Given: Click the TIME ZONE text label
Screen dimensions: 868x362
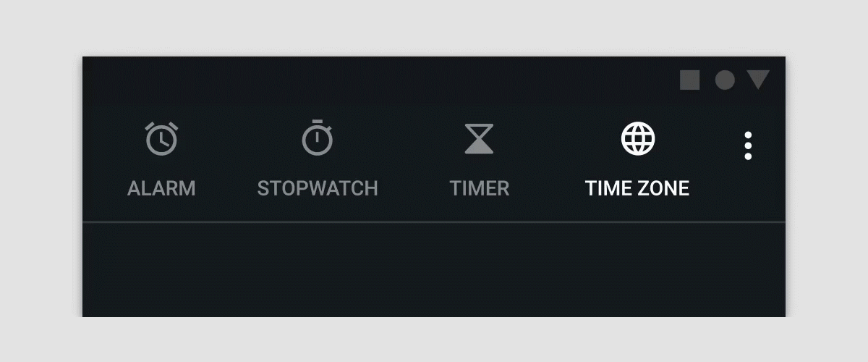Looking at the screenshot, I should click(x=637, y=188).
